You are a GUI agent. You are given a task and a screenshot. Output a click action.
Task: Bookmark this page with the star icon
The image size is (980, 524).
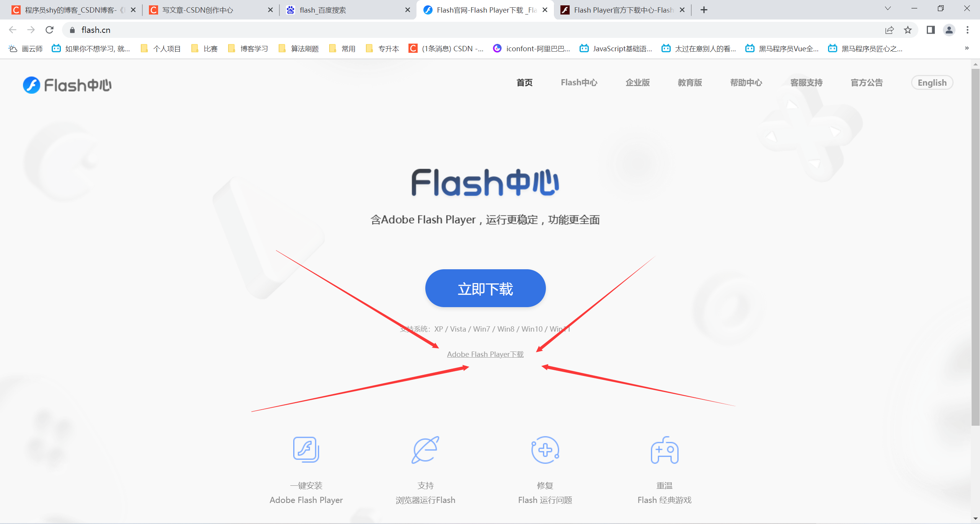[908, 30]
